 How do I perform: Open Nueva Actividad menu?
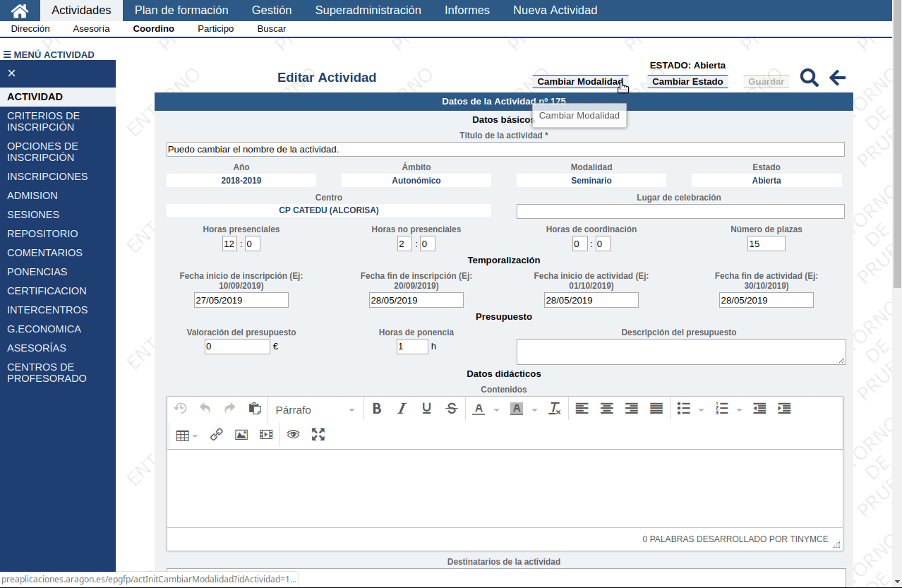555,11
